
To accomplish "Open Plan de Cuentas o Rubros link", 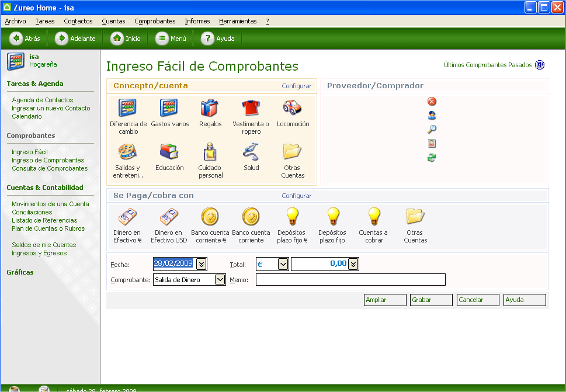I will coord(48,228).
